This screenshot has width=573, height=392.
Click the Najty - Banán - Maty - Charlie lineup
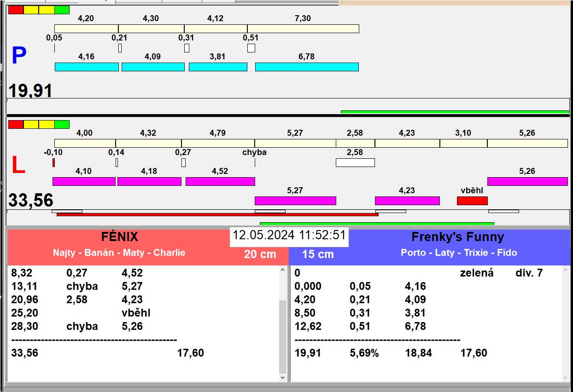coord(119,253)
